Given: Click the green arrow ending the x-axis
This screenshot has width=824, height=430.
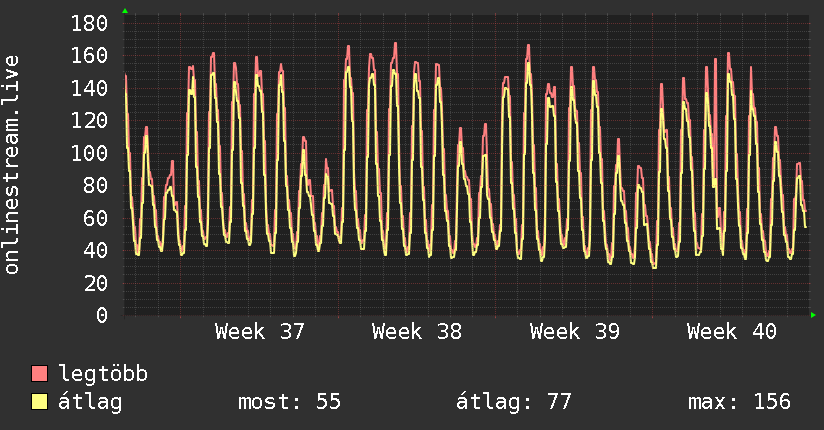Looking at the screenshot, I should tap(813, 315).
